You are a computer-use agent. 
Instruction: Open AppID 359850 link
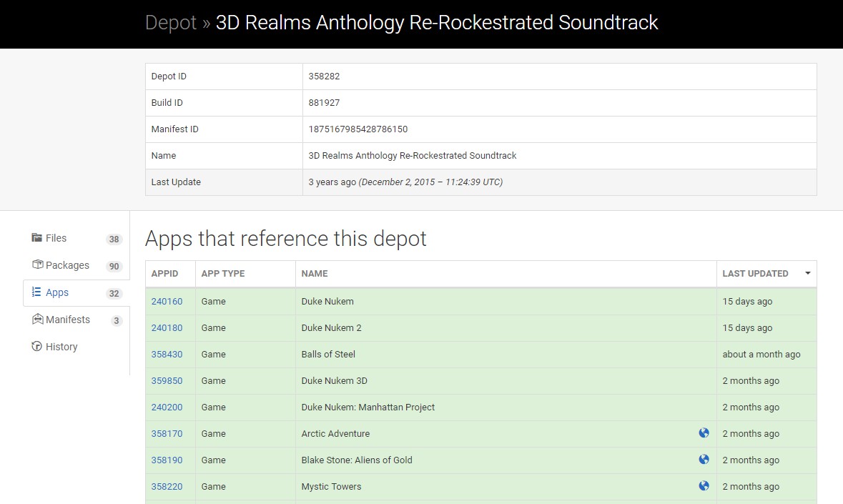(167, 380)
